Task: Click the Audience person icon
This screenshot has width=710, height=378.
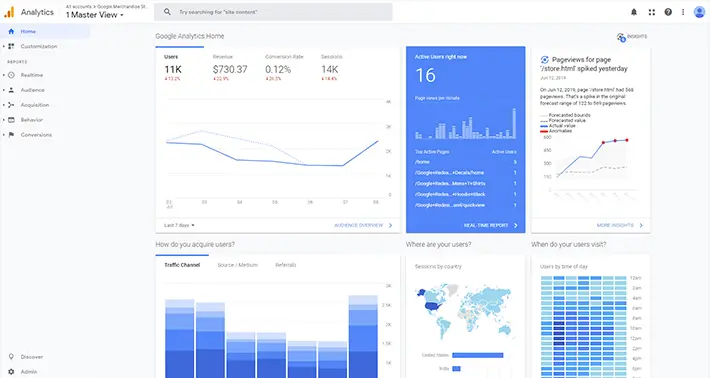Action: click(11, 90)
